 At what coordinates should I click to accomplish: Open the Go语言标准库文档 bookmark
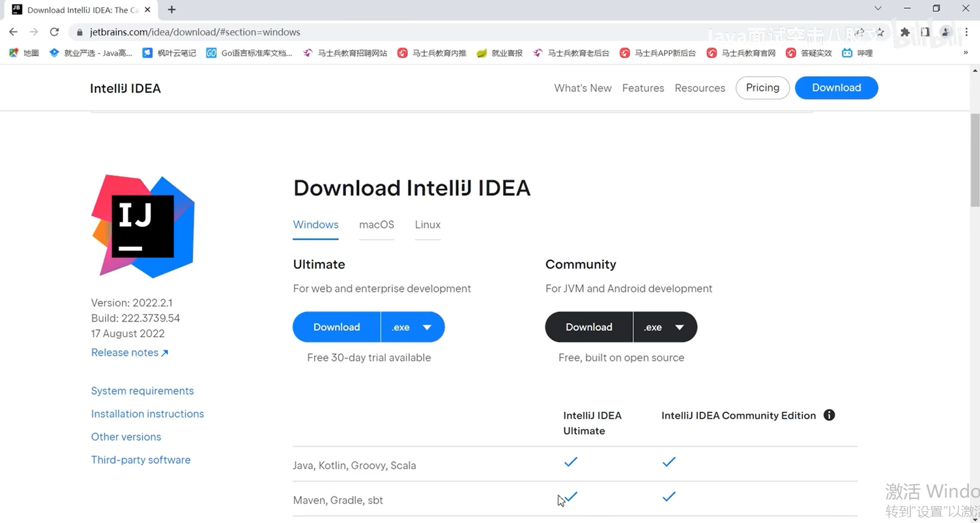click(250, 53)
